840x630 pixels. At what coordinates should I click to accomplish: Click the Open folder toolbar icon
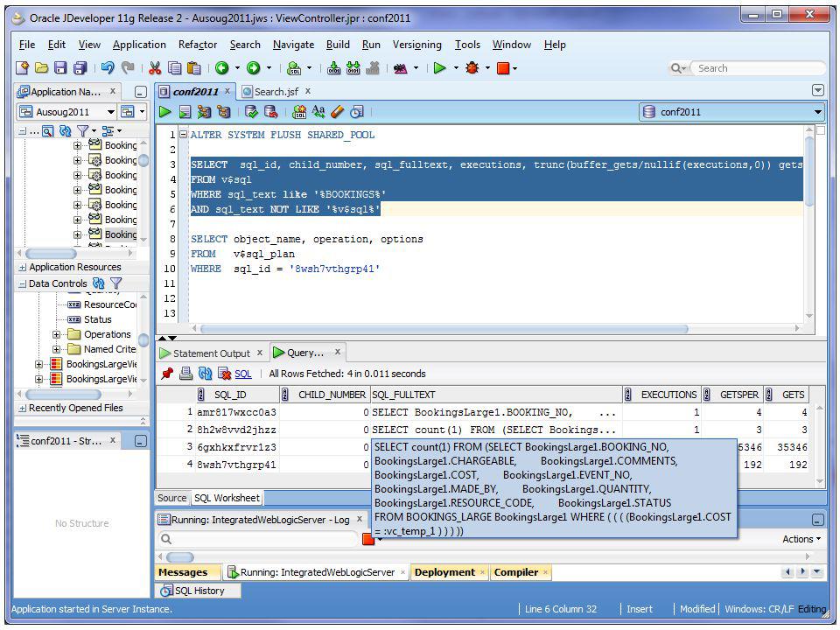tap(41, 68)
